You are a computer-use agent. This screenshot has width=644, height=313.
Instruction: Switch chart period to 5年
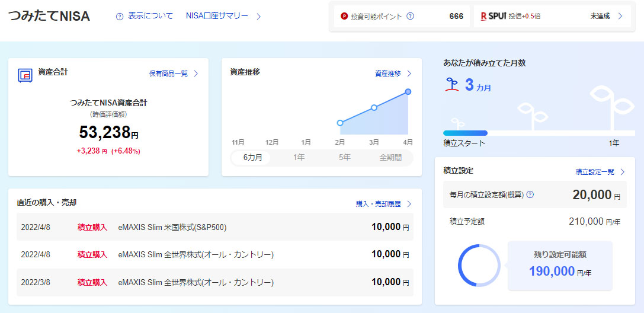344,158
